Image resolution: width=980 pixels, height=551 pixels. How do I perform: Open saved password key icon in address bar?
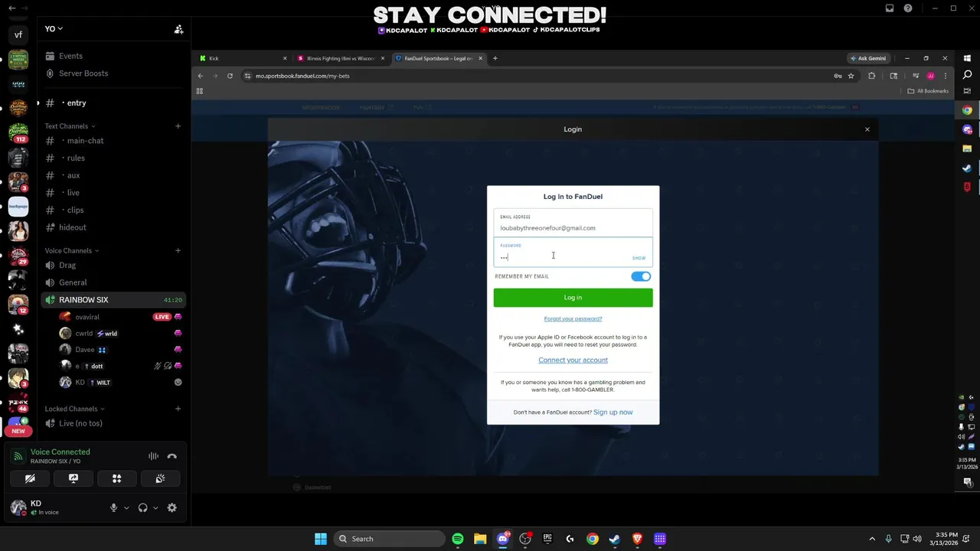pos(838,76)
